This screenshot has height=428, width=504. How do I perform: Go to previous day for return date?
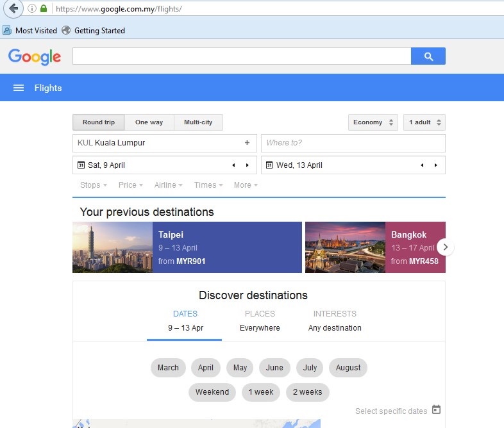pyautogui.click(x=422, y=165)
